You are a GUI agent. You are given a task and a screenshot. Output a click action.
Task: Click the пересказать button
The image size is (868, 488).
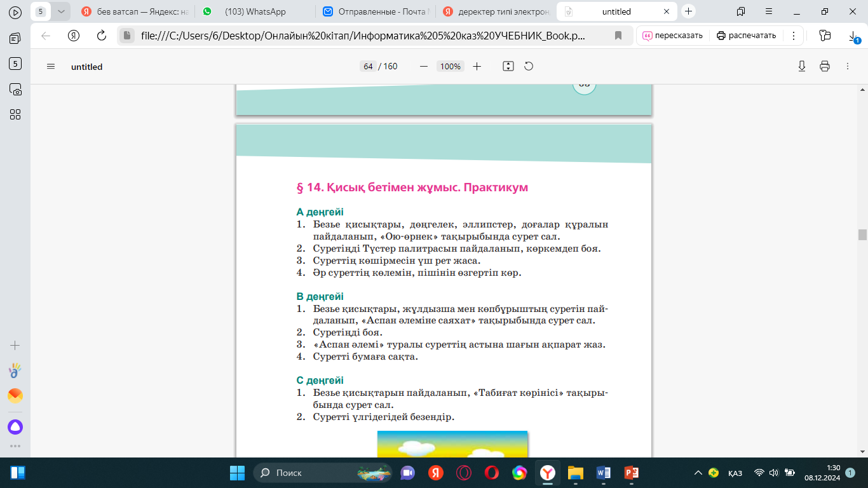(673, 36)
